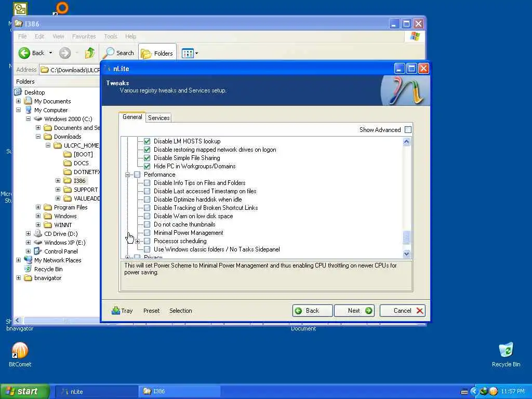
Task: Select the DOCS folder in tree
Action: (x=81, y=163)
